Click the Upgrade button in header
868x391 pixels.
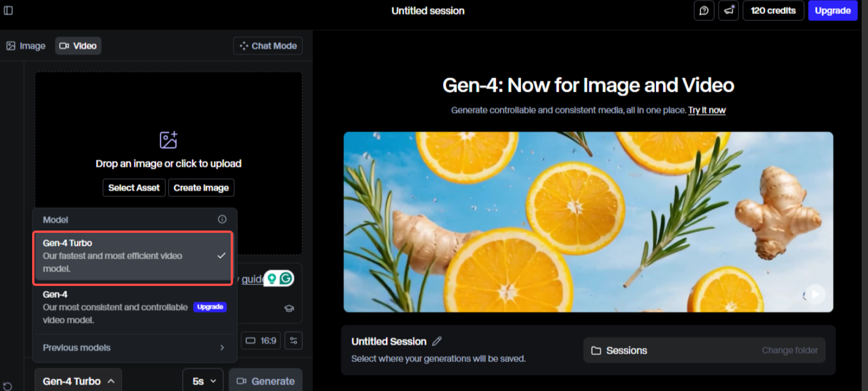click(832, 11)
